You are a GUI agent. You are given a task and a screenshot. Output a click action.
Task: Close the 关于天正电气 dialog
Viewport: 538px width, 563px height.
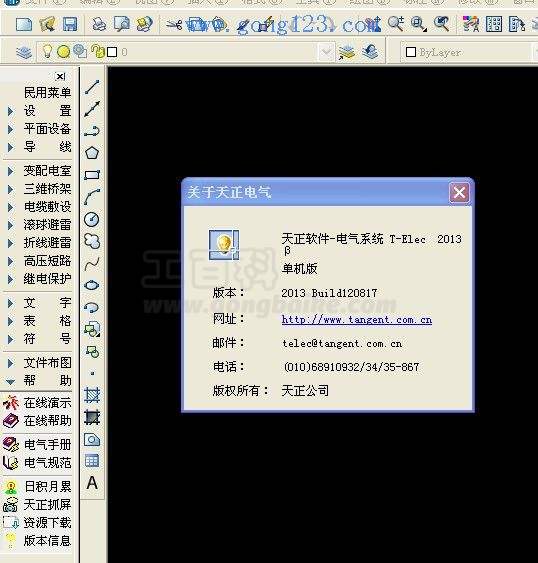click(x=459, y=193)
